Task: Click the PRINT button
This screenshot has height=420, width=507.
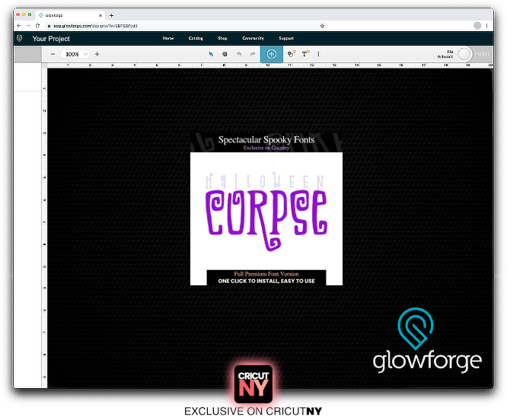Action: coord(482,54)
